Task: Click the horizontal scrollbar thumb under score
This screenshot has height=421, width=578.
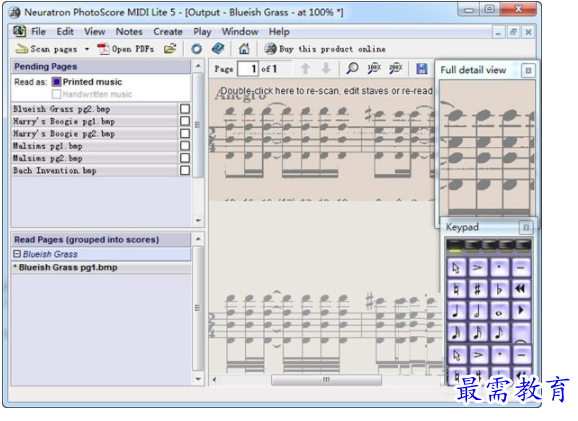Action: (x=326, y=379)
